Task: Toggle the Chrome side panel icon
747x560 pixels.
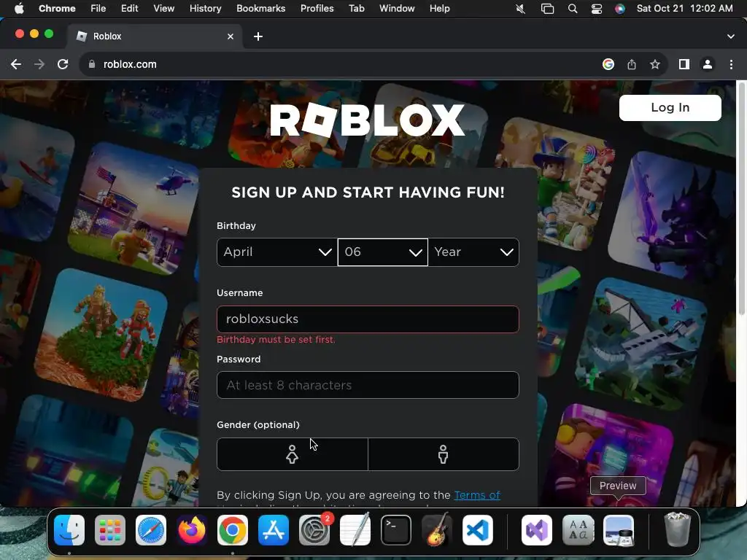Action: coord(684,64)
